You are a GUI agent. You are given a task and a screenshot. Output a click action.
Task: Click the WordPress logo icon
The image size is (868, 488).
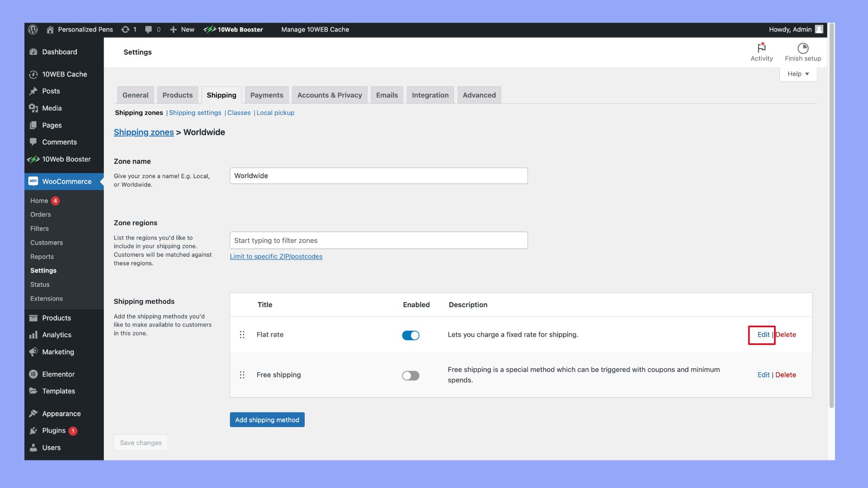pyautogui.click(x=33, y=29)
